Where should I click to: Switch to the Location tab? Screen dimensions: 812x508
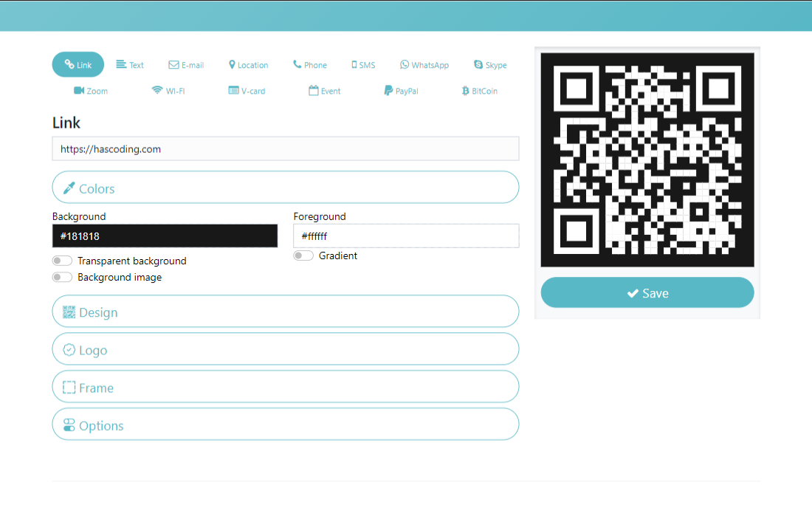(249, 65)
